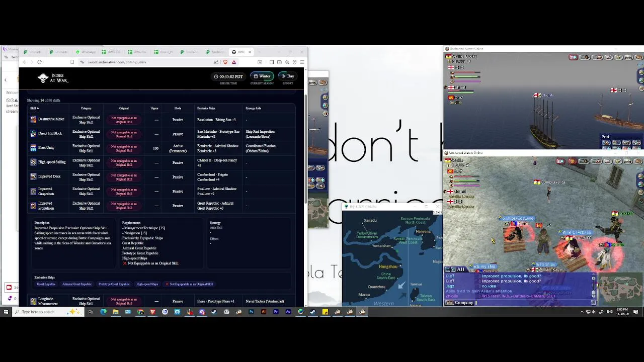Click Xanadu on the world map window
Screen dimensions: 644x362
(370, 220)
